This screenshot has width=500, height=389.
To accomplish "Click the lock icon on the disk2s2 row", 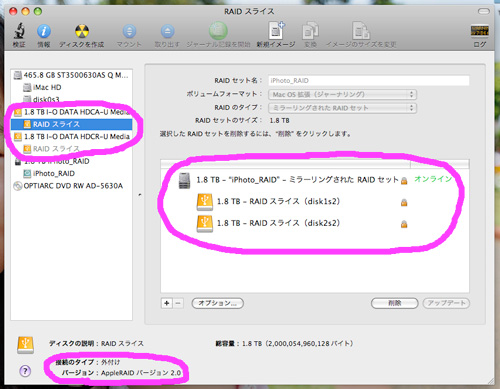I will (x=404, y=224).
